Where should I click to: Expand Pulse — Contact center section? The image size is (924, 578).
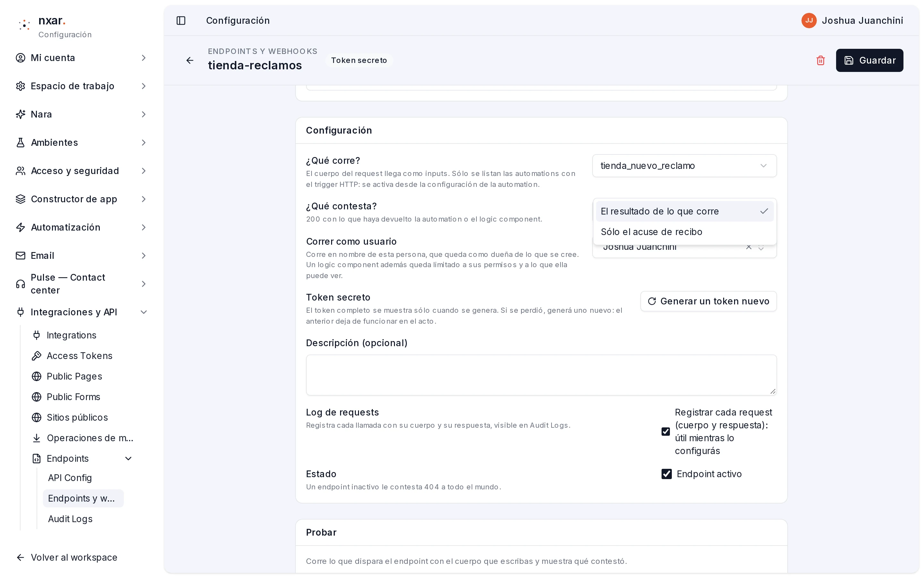tap(81, 284)
